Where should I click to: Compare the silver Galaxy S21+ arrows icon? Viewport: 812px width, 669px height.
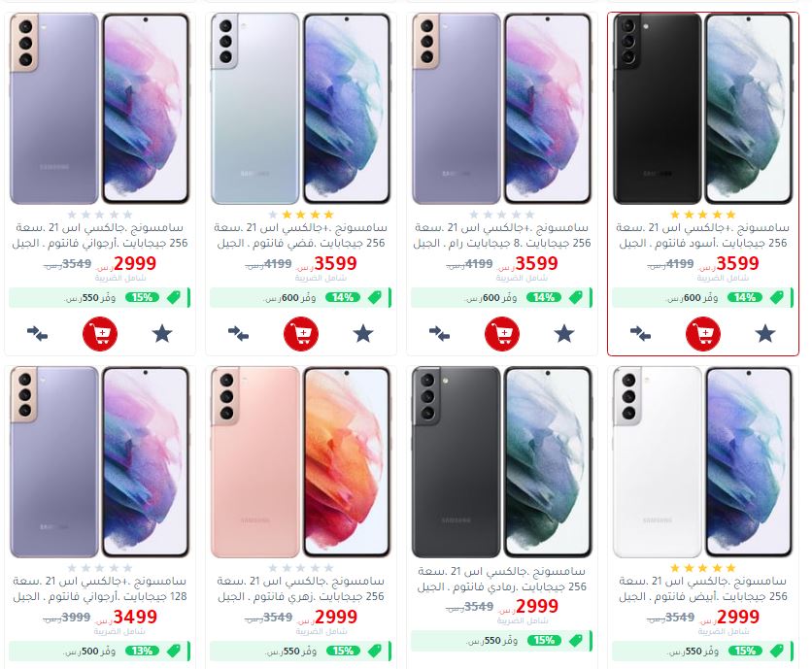tap(238, 333)
